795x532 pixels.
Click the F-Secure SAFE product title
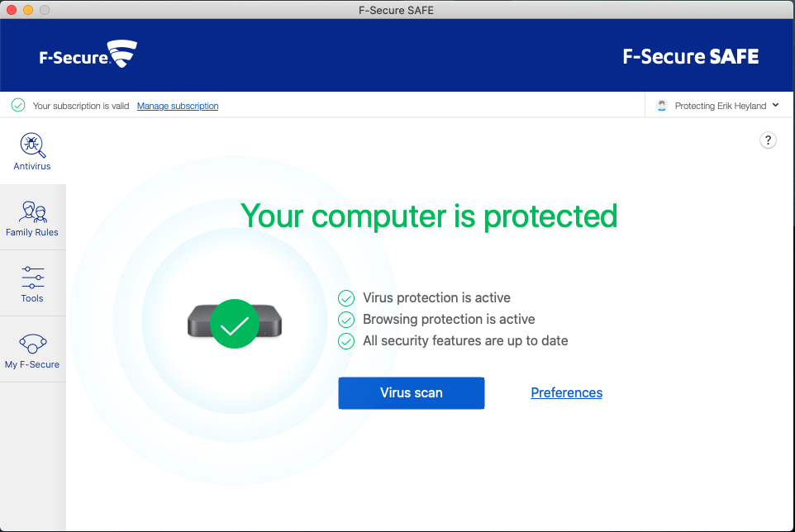690,57
